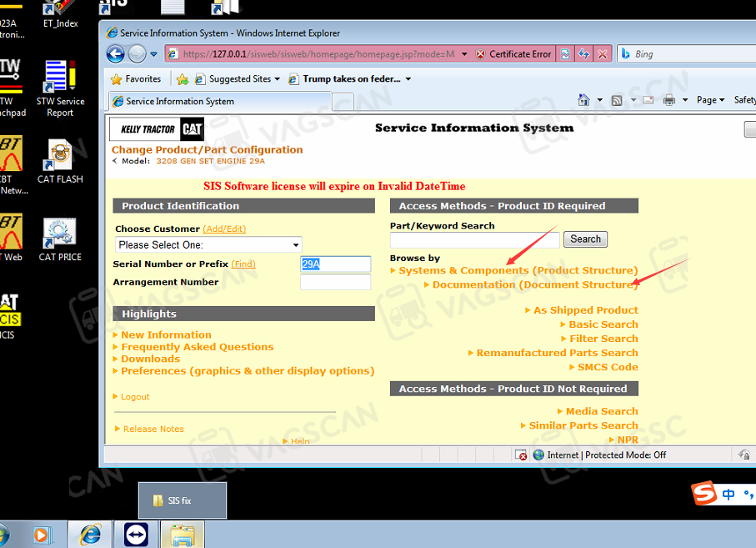756x548 pixels.
Task: Open a new blank browser tab
Action: [x=343, y=103]
